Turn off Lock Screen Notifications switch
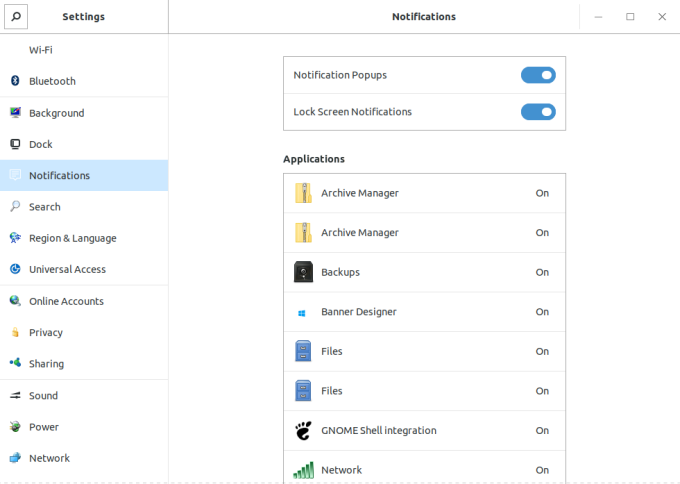680x484 pixels. pos(538,112)
